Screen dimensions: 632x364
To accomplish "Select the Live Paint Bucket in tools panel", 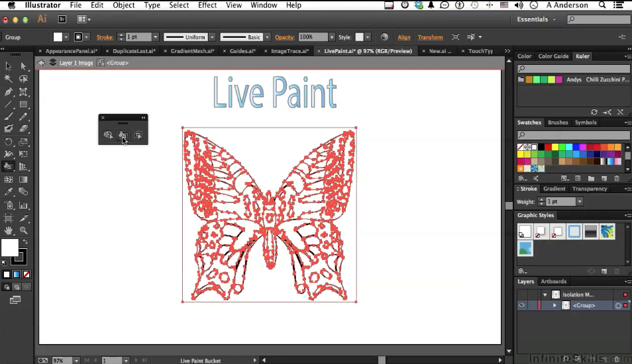I will [9, 166].
